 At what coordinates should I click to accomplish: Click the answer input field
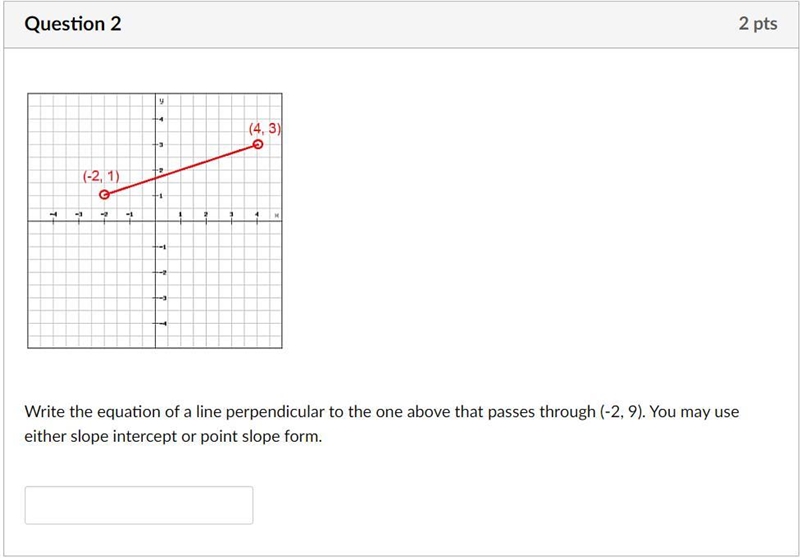[139, 505]
